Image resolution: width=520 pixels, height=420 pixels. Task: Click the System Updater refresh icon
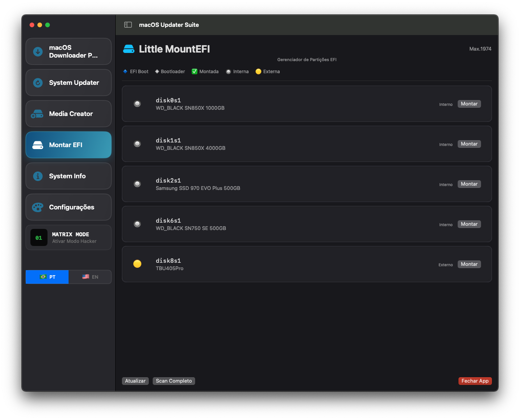[38, 83]
